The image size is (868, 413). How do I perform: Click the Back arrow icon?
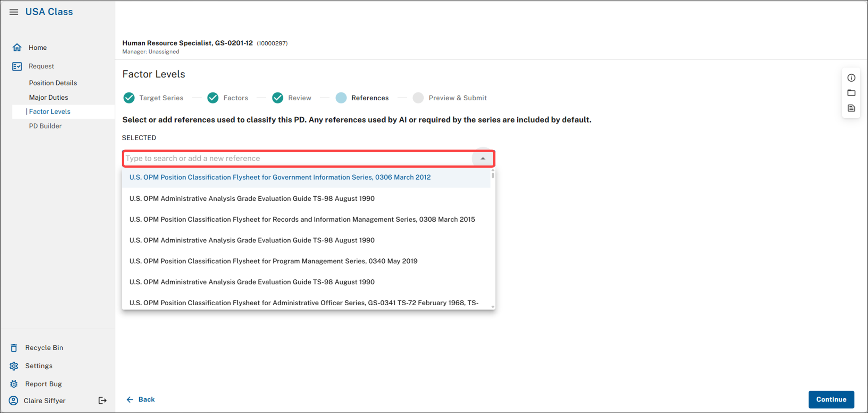(130, 399)
